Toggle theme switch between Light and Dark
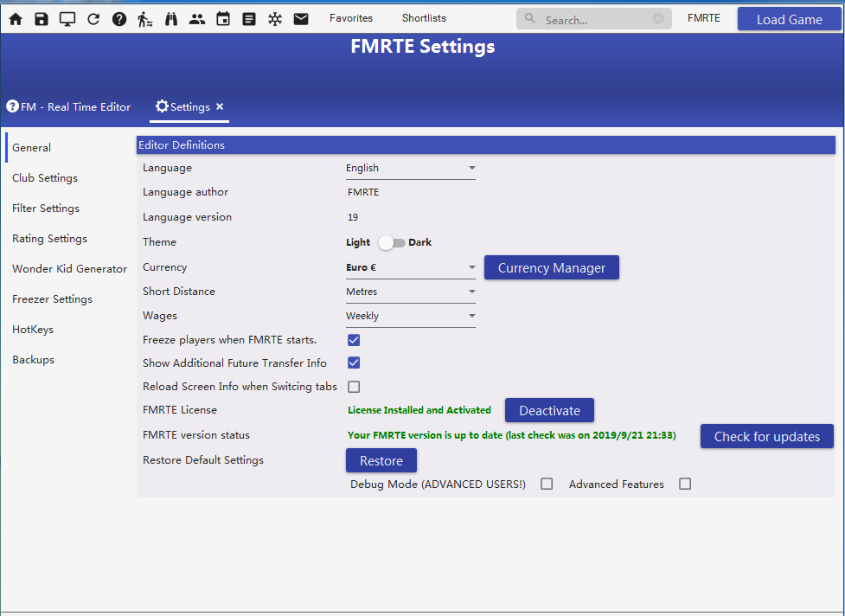 point(392,243)
